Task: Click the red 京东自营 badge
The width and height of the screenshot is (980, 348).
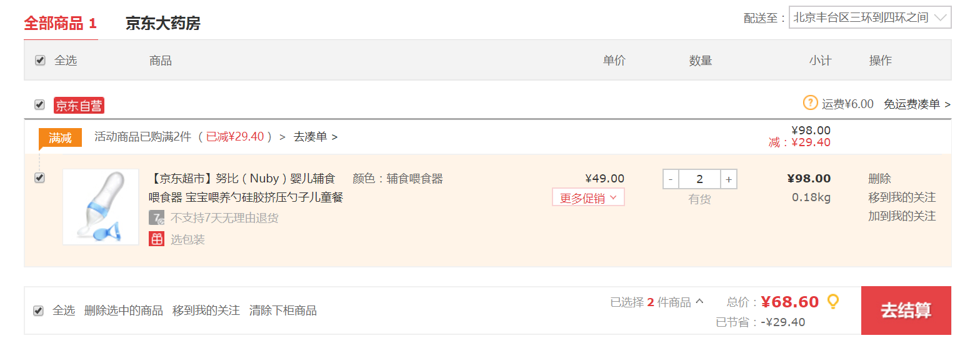Action: tap(79, 106)
